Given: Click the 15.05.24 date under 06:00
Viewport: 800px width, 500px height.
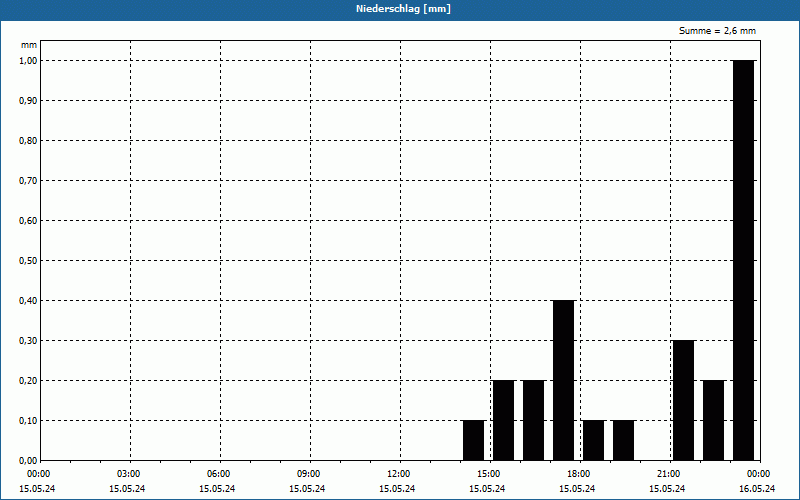Looking at the screenshot, I should pos(217,489).
